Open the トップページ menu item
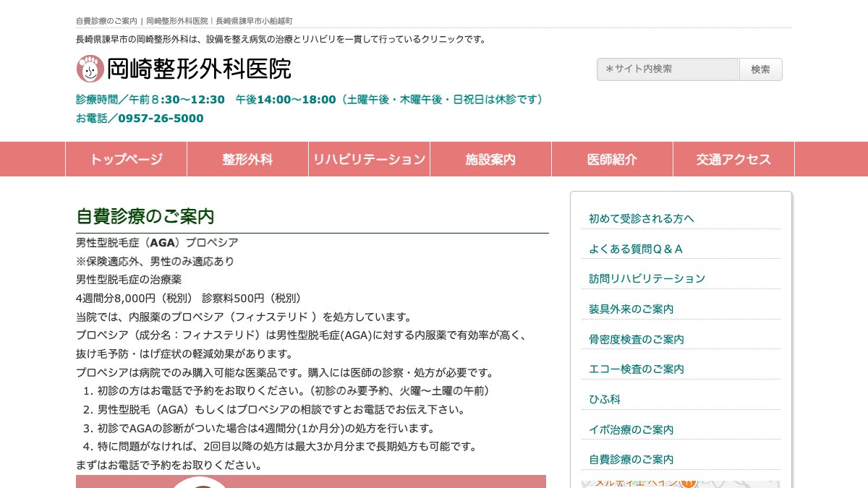 click(x=126, y=159)
